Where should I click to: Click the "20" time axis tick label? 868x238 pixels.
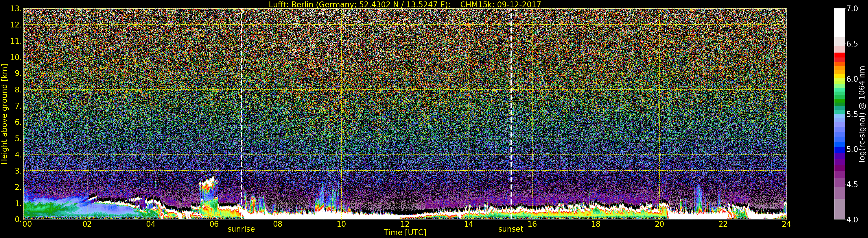click(x=659, y=224)
